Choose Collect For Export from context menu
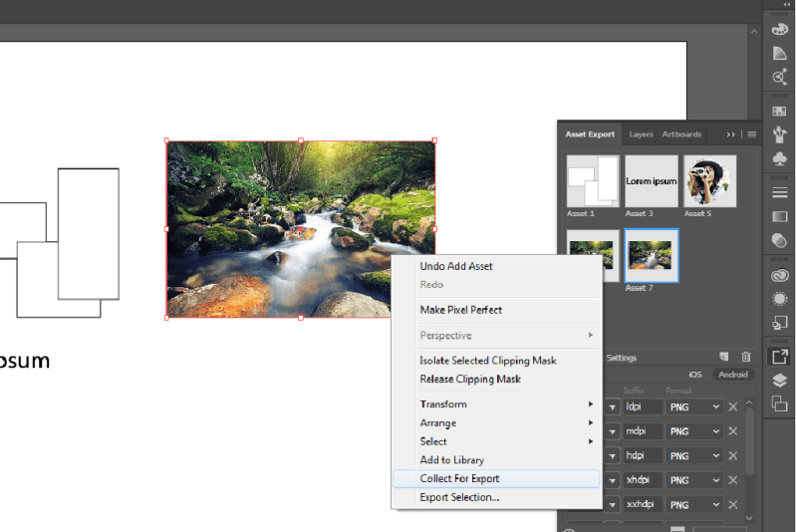Viewport: 796px width, 532px height. point(496,478)
